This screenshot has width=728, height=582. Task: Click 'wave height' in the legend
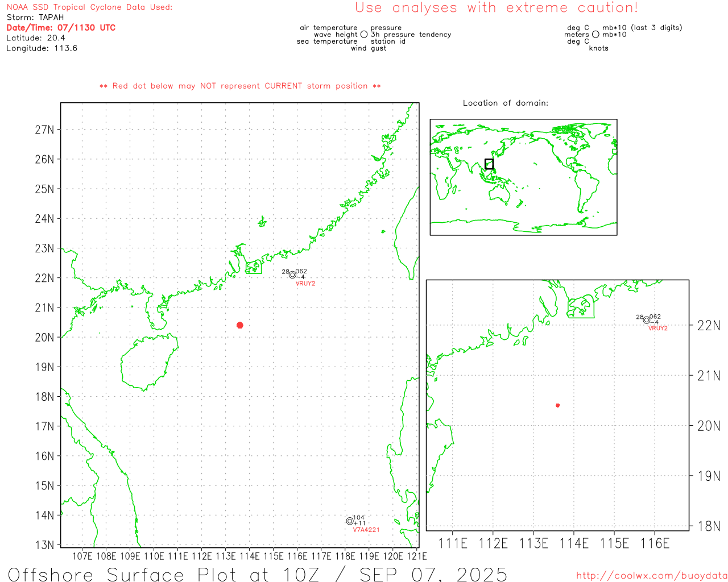pos(336,35)
